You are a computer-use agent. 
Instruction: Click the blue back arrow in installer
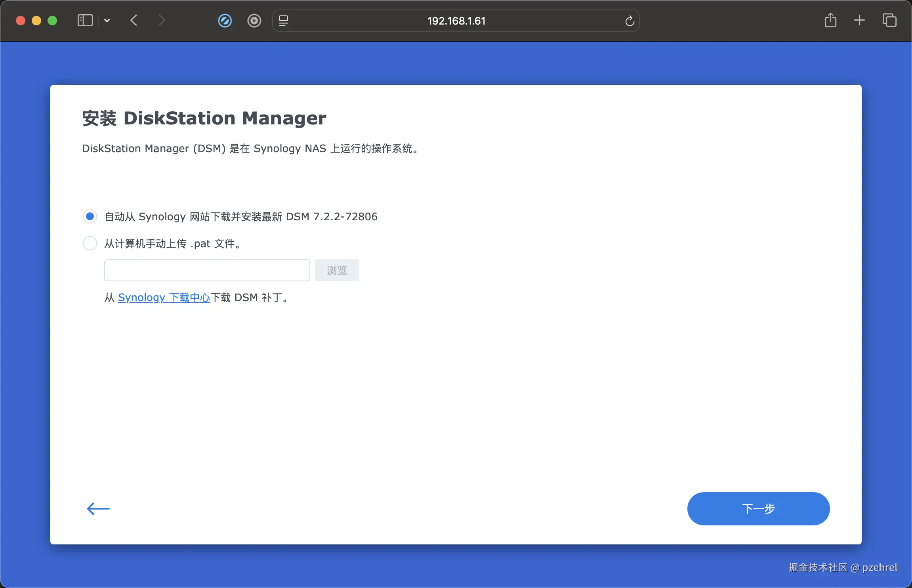coord(98,508)
